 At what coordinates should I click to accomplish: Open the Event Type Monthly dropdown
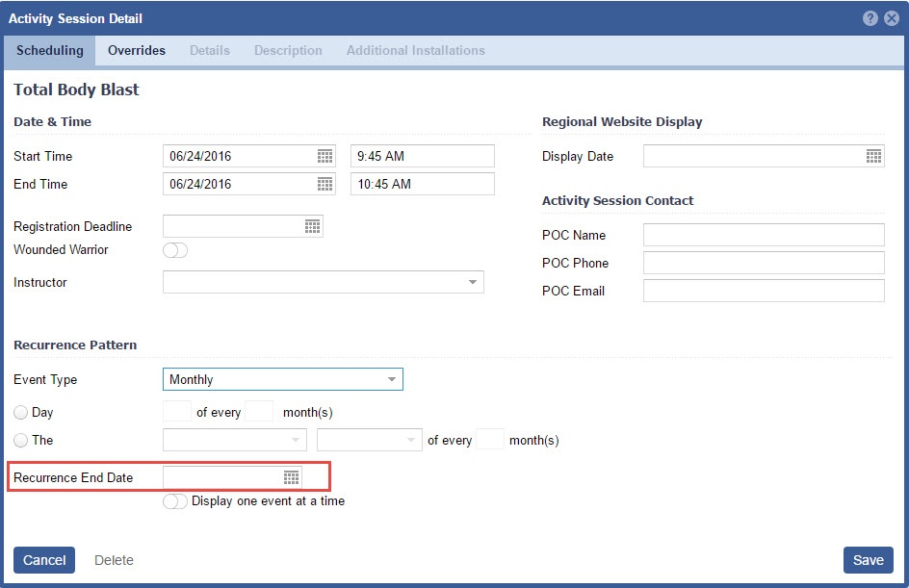point(391,379)
